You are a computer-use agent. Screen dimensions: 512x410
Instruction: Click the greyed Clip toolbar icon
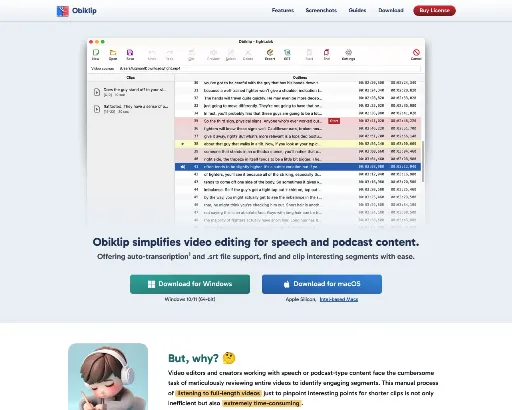(x=191, y=52)
